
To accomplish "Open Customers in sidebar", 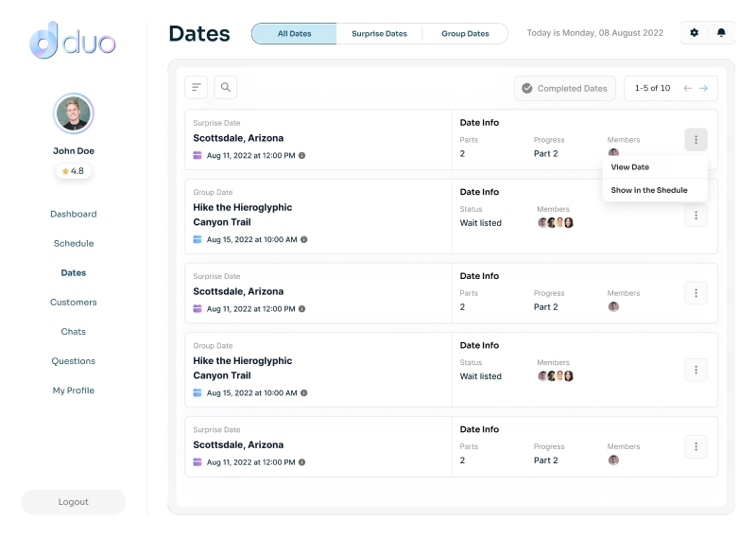I will tap(74, 303).
